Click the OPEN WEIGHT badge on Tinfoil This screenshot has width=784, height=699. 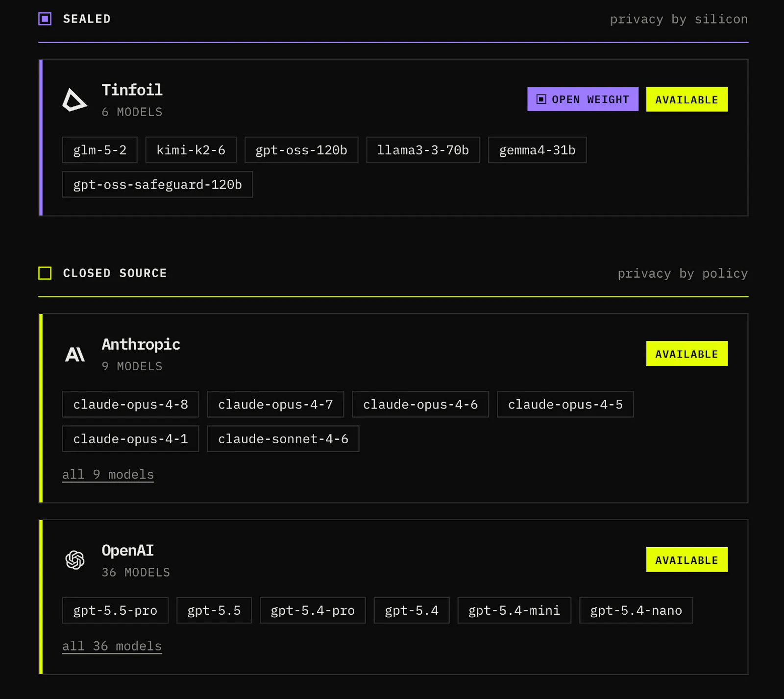583,99
